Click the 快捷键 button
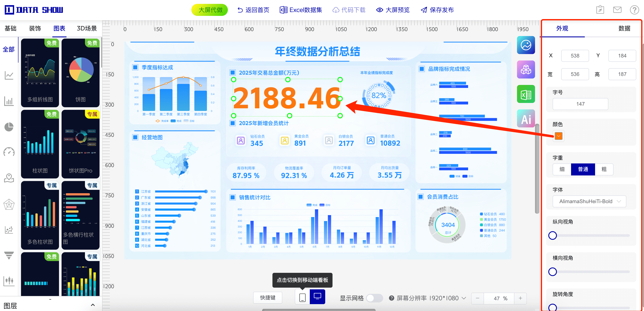644x311 pixels. (x=268, y=297)
